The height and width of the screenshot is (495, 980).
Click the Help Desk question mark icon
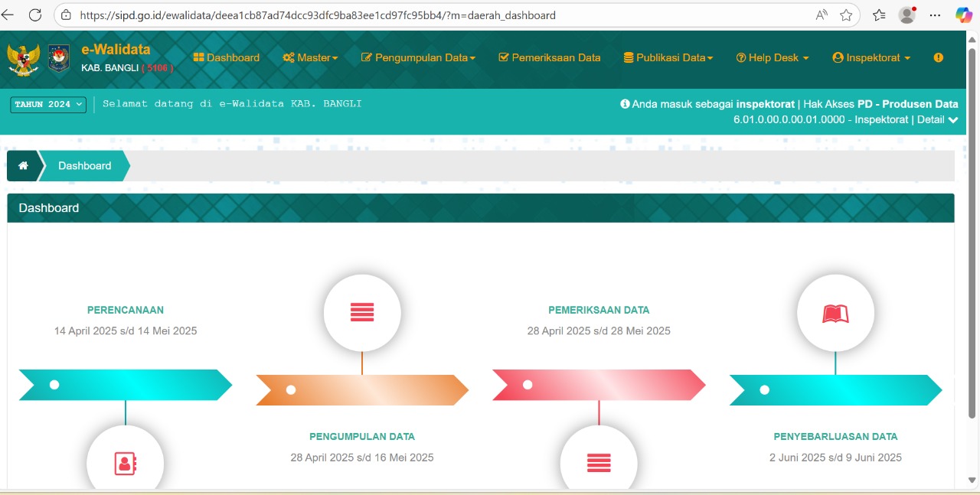point(740,57)
